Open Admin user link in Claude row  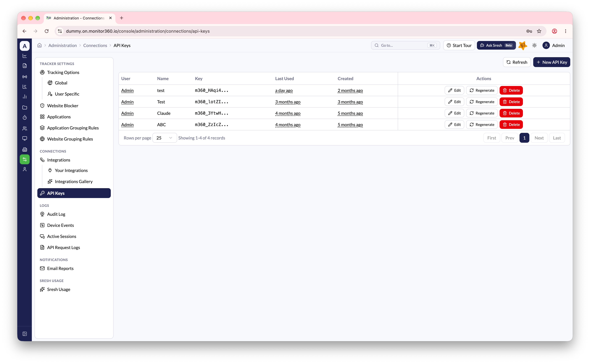[x=127, y=113]
